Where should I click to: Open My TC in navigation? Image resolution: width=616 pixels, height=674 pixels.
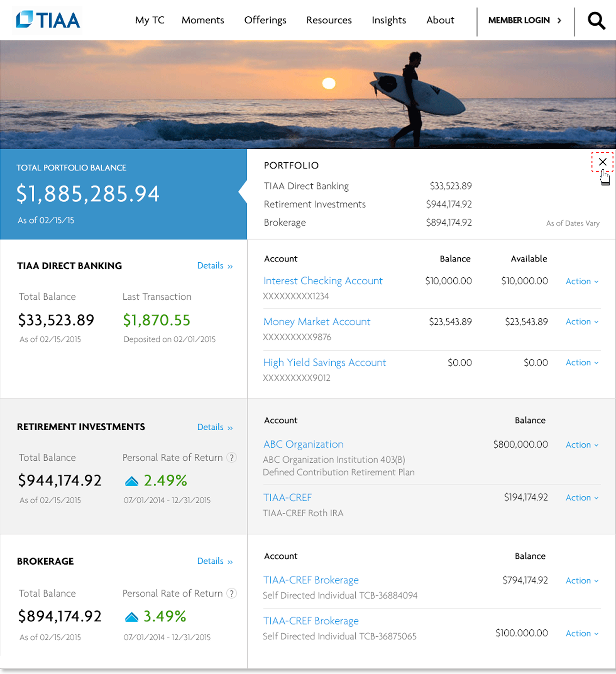tap(150, 20)
